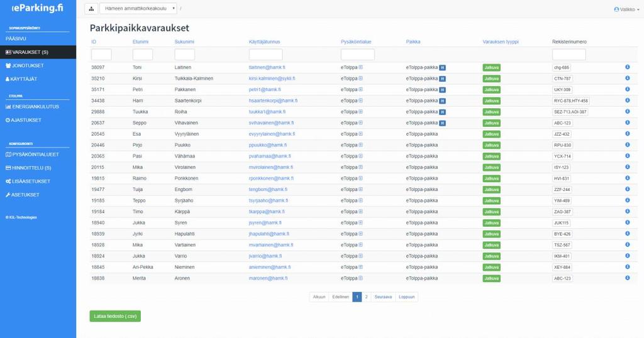Sort by the Pysäköintialue column header
This screenshot has width=644, height=338.
point(356,42)
